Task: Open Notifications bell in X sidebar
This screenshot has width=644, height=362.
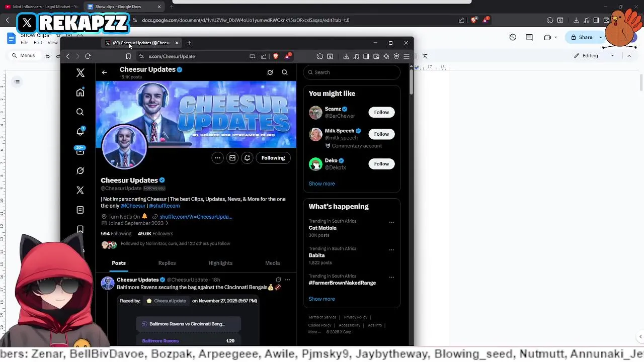Action: click(x=80, y=132)
